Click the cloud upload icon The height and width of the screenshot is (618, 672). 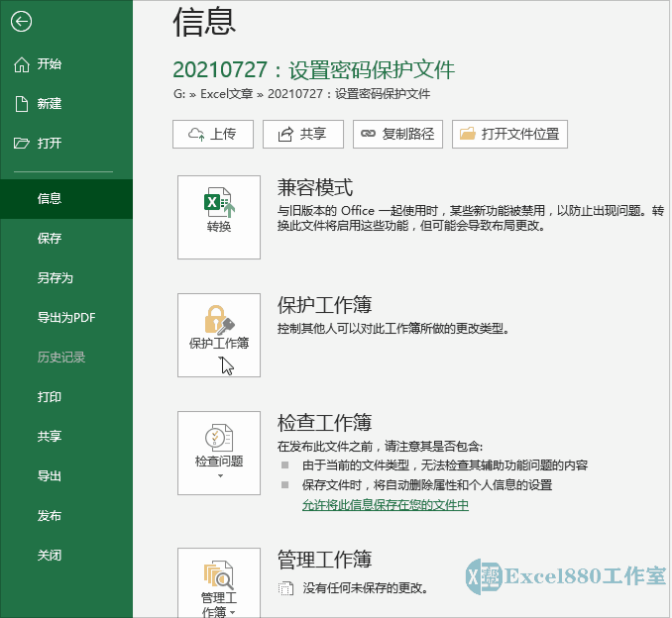click(x=196, y=134)
